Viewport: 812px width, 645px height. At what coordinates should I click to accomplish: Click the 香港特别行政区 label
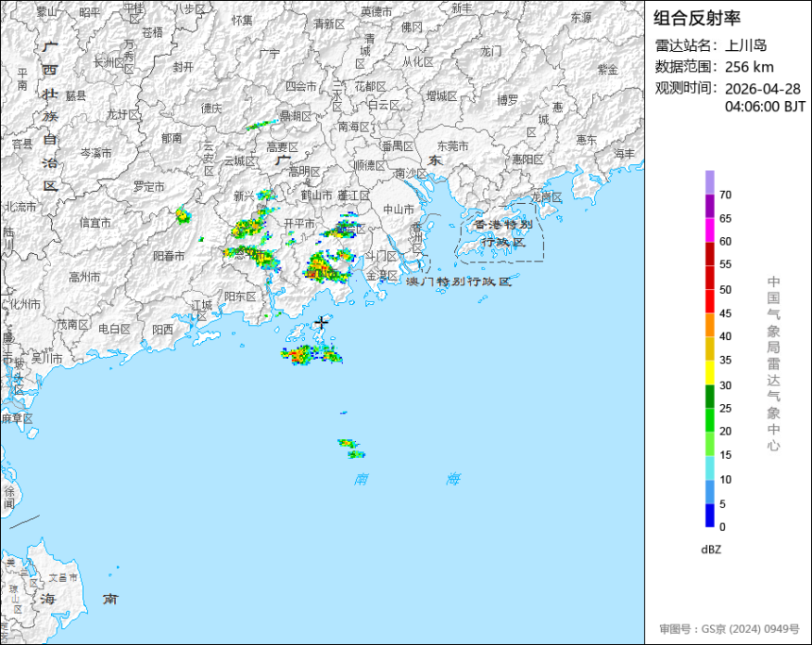click(503, 233)
